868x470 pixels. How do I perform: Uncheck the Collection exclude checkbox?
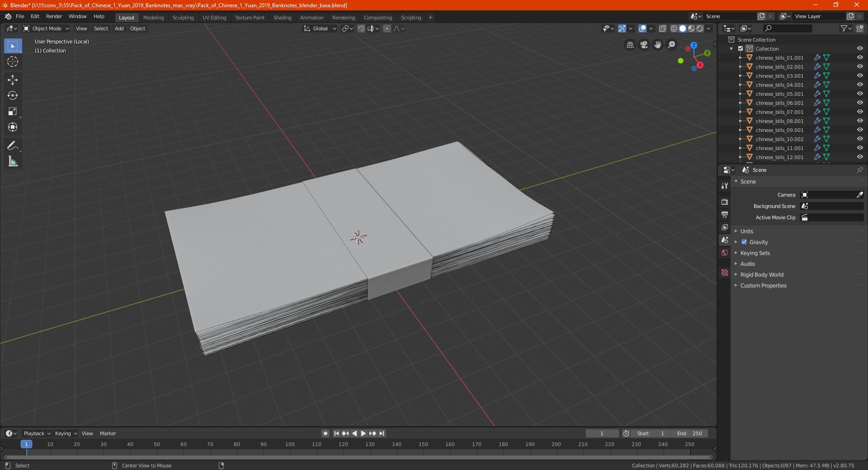point(741,49)
